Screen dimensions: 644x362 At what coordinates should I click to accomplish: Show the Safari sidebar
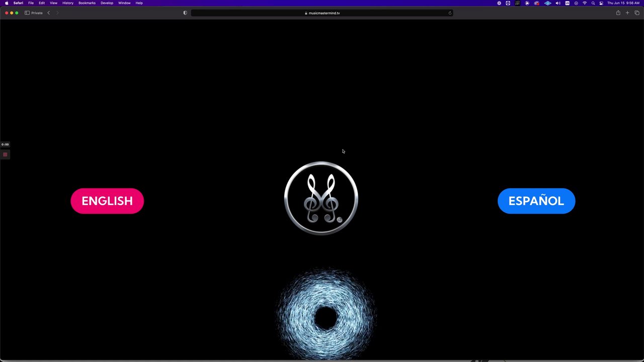[x=27, y=13]
